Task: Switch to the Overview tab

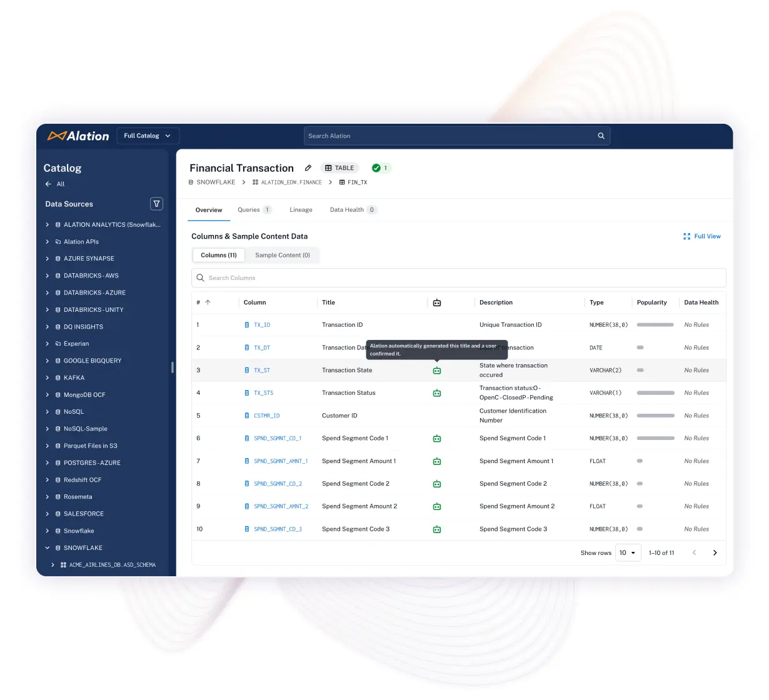Action: (209, 210)
